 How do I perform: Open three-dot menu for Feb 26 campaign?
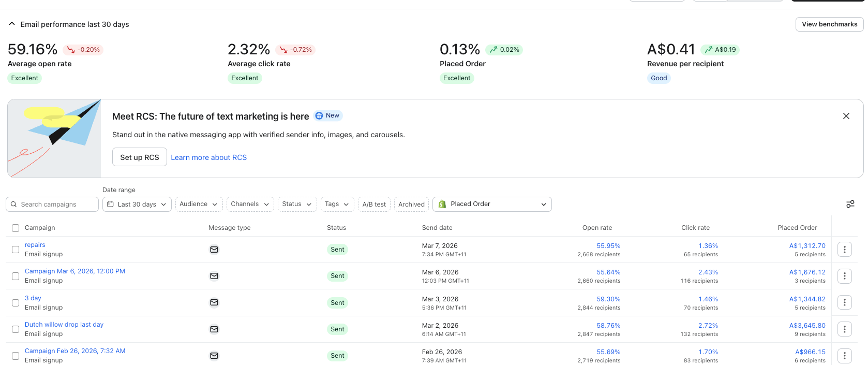[845, 356]
